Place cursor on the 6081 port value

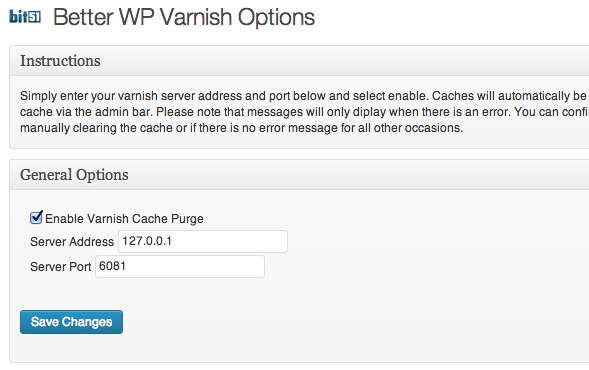[112, 266]
